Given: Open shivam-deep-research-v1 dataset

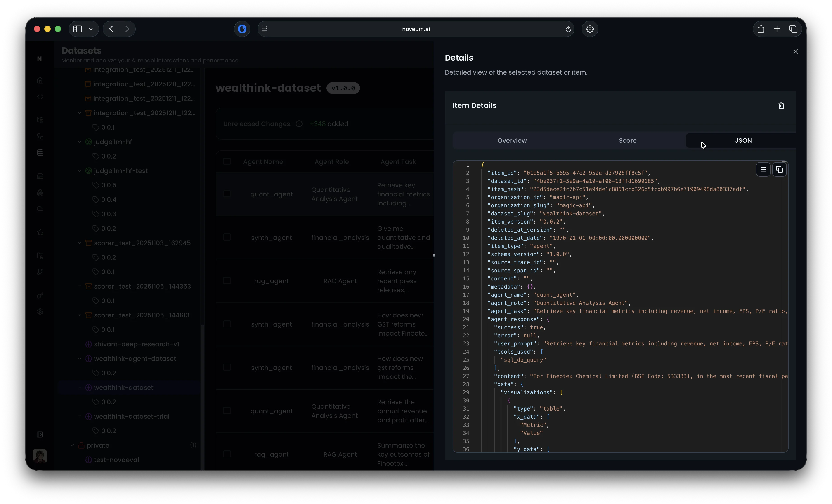Looking at the screenshot, I should pyautogui.click(x=136, y=344).
